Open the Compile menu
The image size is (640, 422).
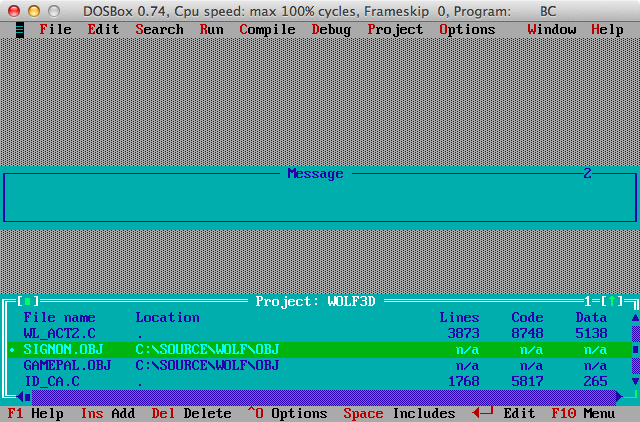point(267,29)
